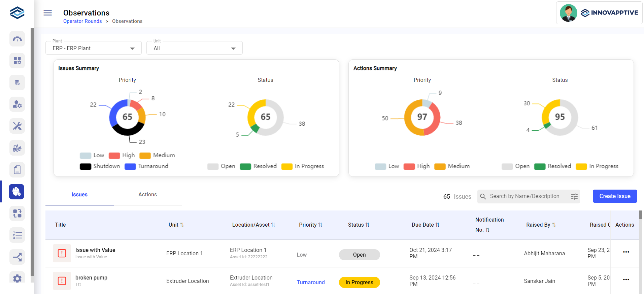This screenshot has height=294, width=644.
Task: Open search filter options icon
Action: click(574, 196)
